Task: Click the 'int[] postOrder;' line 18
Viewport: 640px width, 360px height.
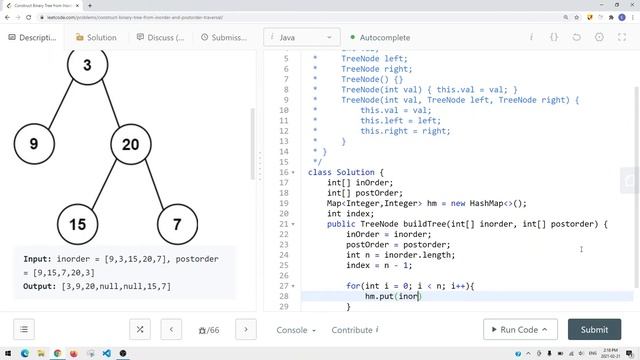Action: [364, 193]
